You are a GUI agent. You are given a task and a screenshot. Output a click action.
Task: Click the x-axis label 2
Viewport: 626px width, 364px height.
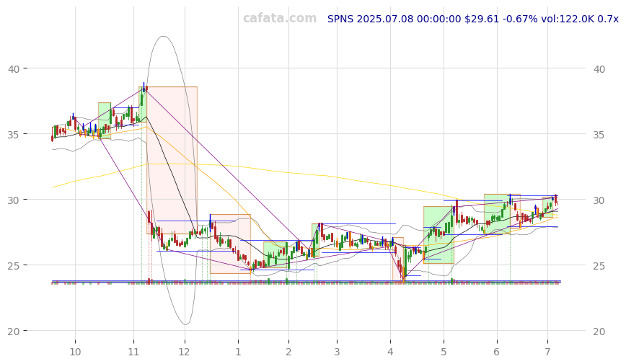point(288,352)
